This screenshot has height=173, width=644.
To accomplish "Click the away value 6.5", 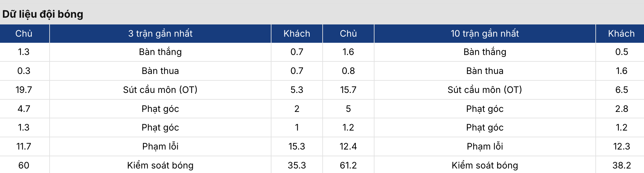I will pyautogui.click(x=621, y=90).
